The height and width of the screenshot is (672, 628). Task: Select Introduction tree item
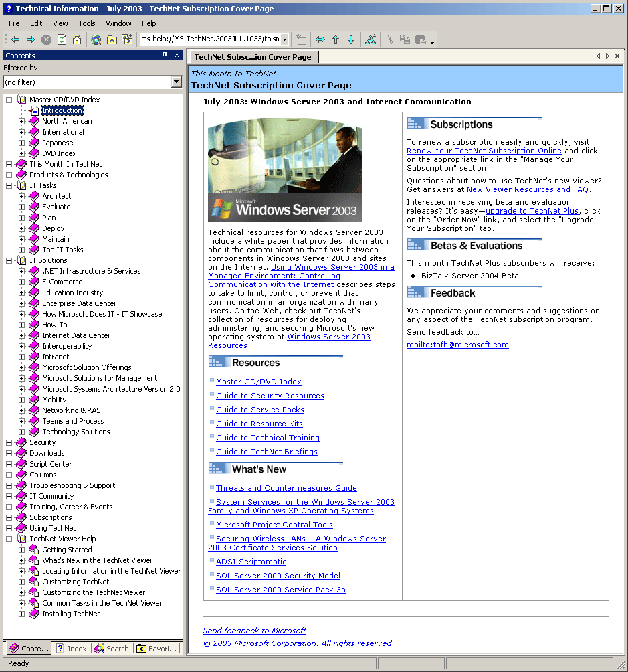(x=62, y=110)
